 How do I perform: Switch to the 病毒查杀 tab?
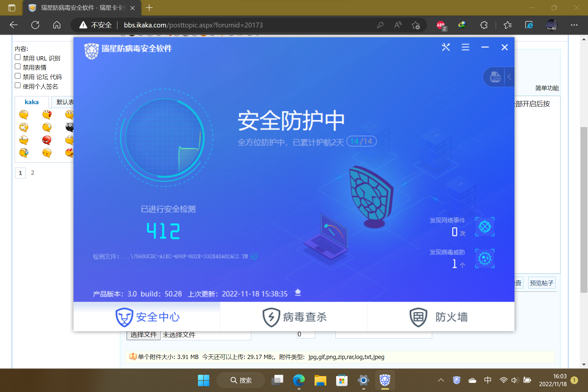pos(294,317)
